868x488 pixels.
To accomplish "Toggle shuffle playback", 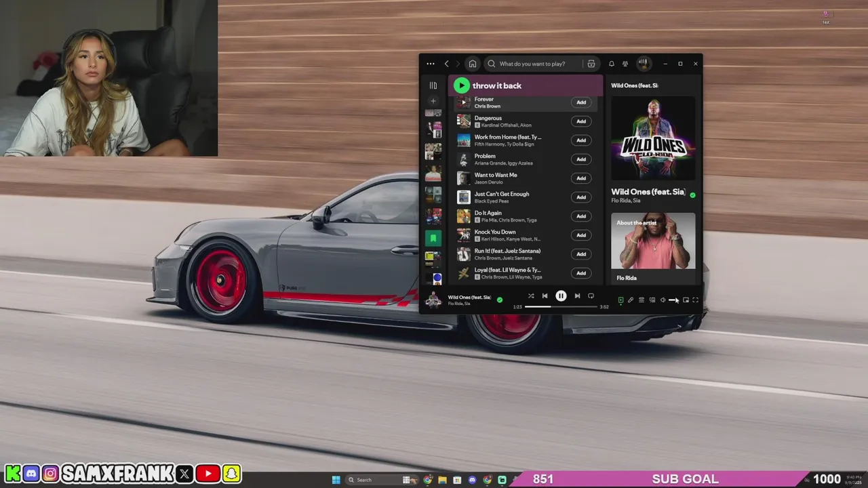I will tap(531, 296).
